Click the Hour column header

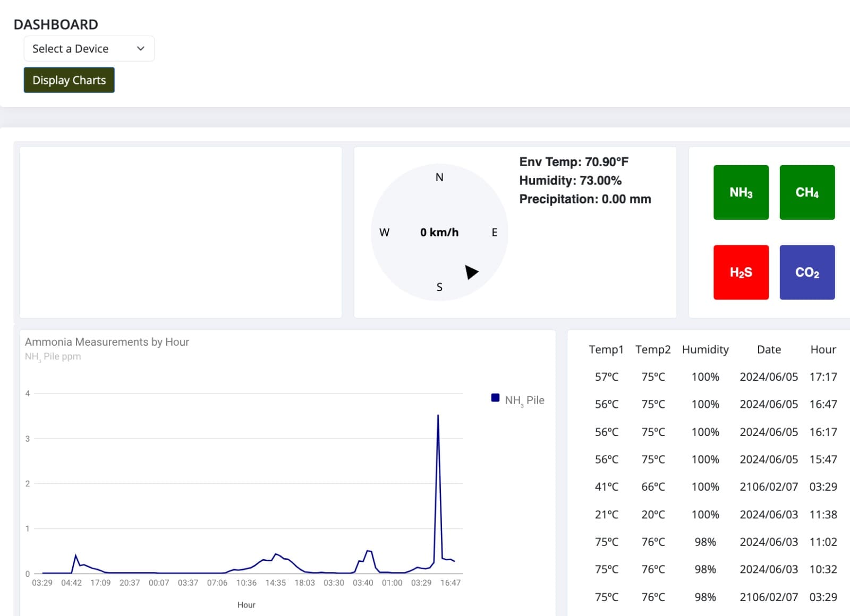(x=823, y=349)
